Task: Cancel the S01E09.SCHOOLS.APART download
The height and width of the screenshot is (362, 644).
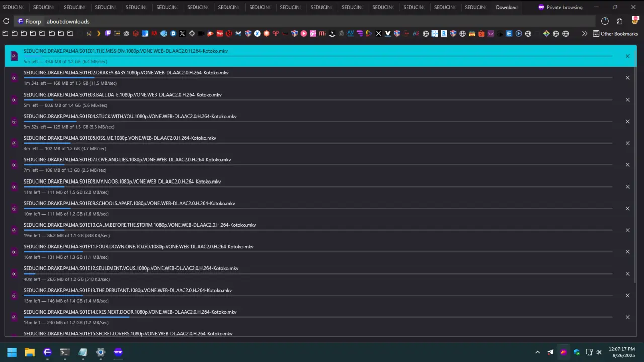Action: pos(627,208)
